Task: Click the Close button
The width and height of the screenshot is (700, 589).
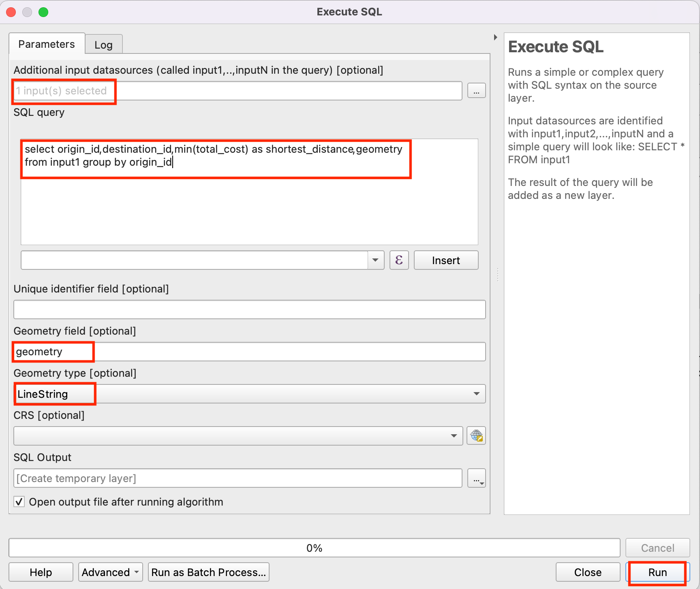Action: click(587, 572)
